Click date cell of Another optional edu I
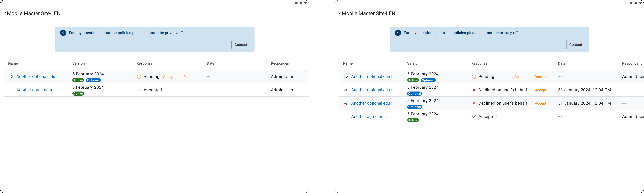Image resolution: width=644 pixels, height=193 pixels. (x=584, y=103)
